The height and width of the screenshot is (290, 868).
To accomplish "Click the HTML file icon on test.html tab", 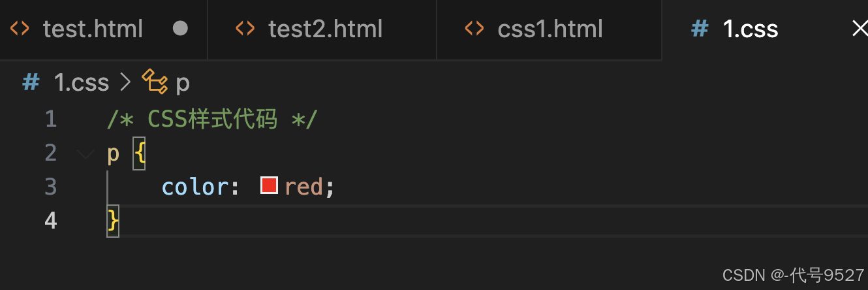I will [x=20, y=29].
